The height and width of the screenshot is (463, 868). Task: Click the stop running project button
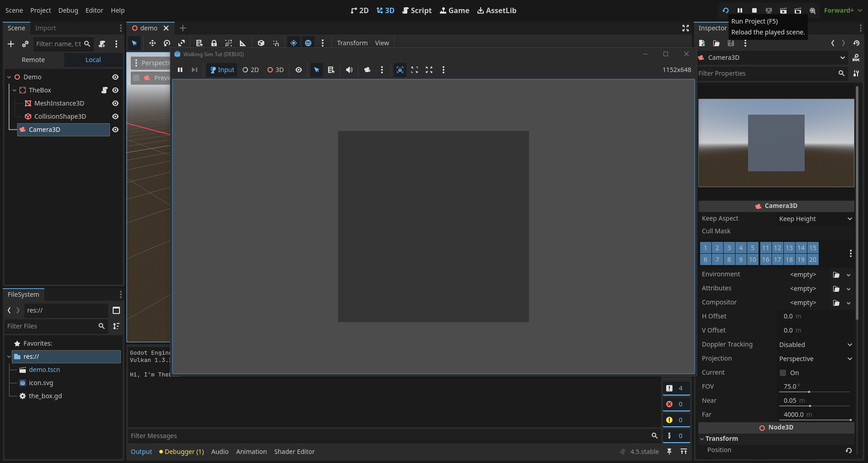(754, 10)
